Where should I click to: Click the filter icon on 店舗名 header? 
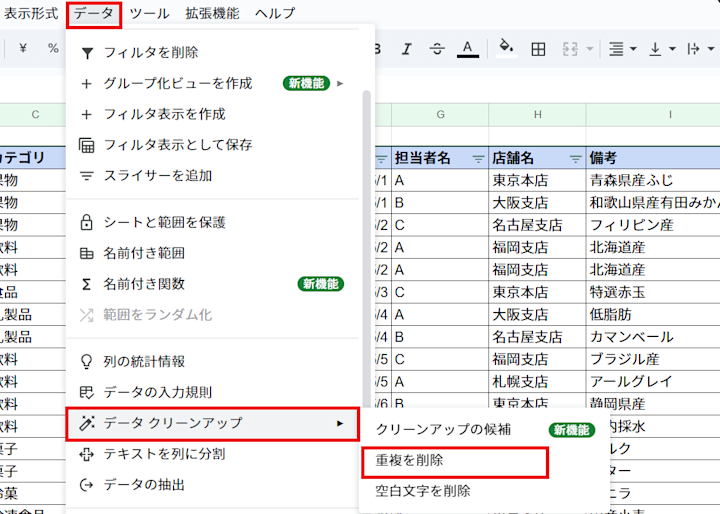pyautogui.click(x=575, y=158)
